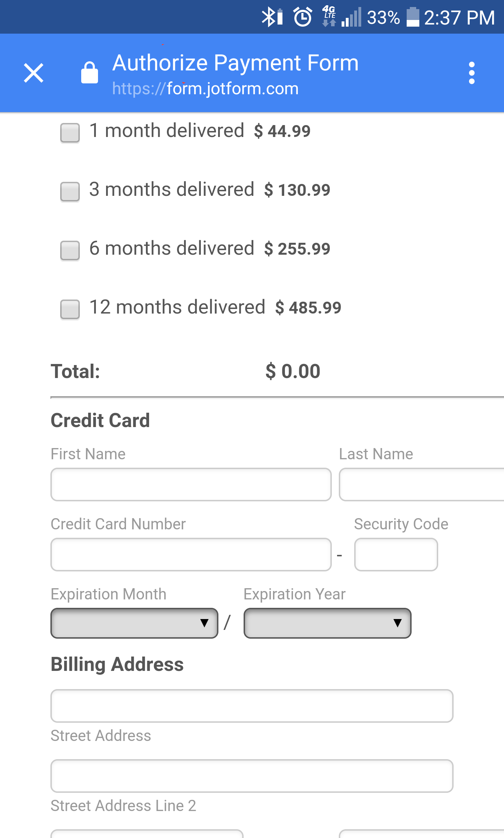504x838 pixels.
Task: Focus the Last Name field
Action: pyautogui.click(x=421, y=484)
